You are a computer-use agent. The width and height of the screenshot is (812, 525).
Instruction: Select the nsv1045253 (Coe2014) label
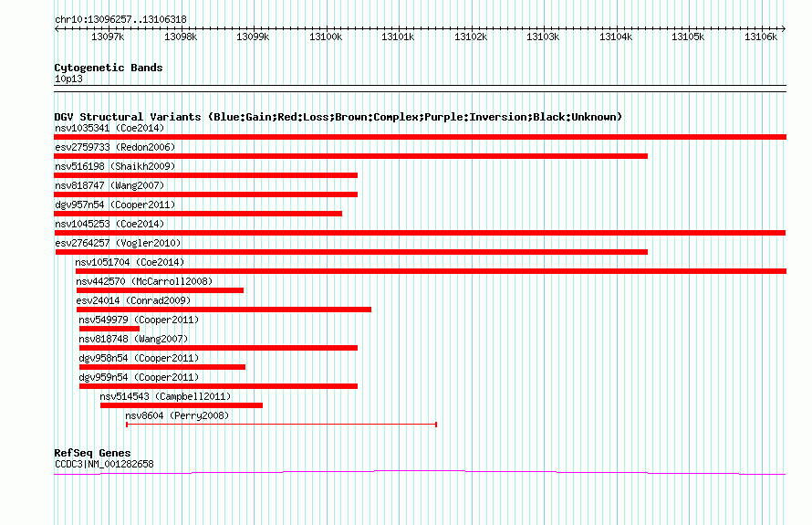click(x=109, y=224)
